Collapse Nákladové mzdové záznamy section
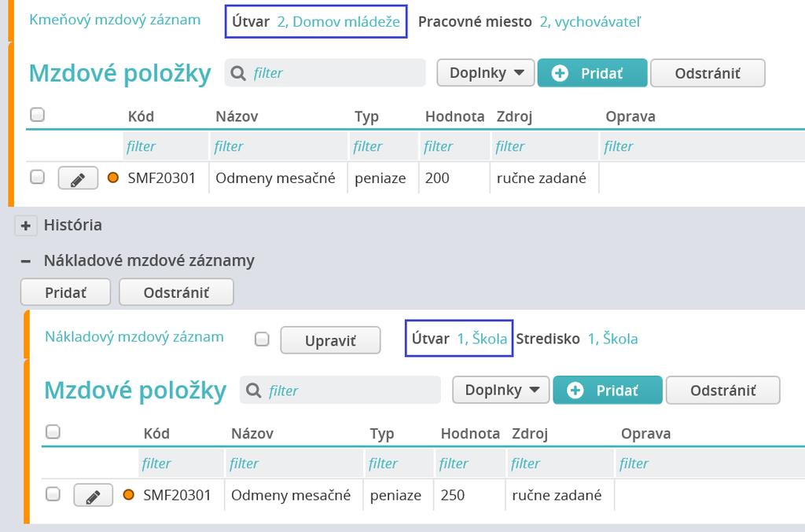This screenshot has width=805, height=532. click(26, 261)
